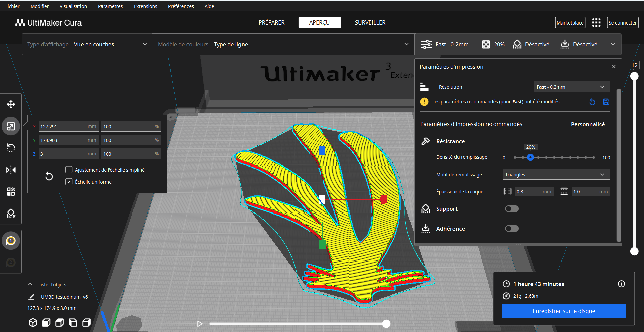This screenshot has height=332, width=644.
Task: Switch to front view cube icon
Action: click(x=46, y=323)
